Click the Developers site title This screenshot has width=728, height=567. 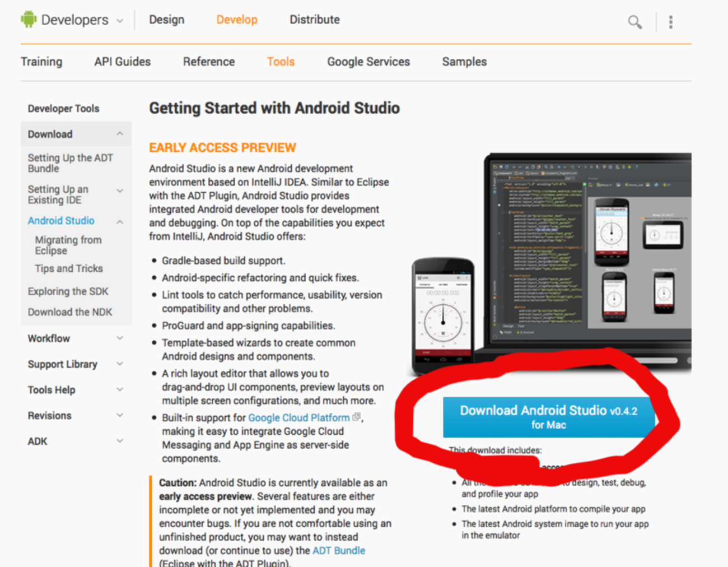click(75, 20)
